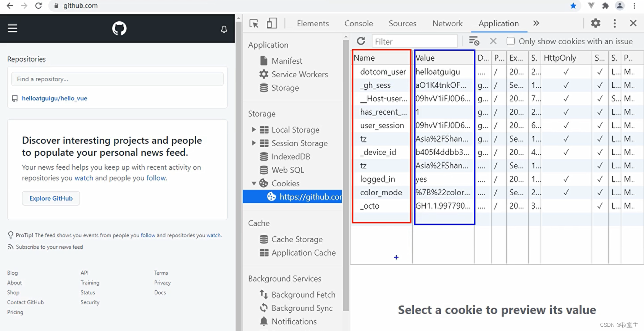Open DevTools customize three-dot menu

[x=615, y=23]
